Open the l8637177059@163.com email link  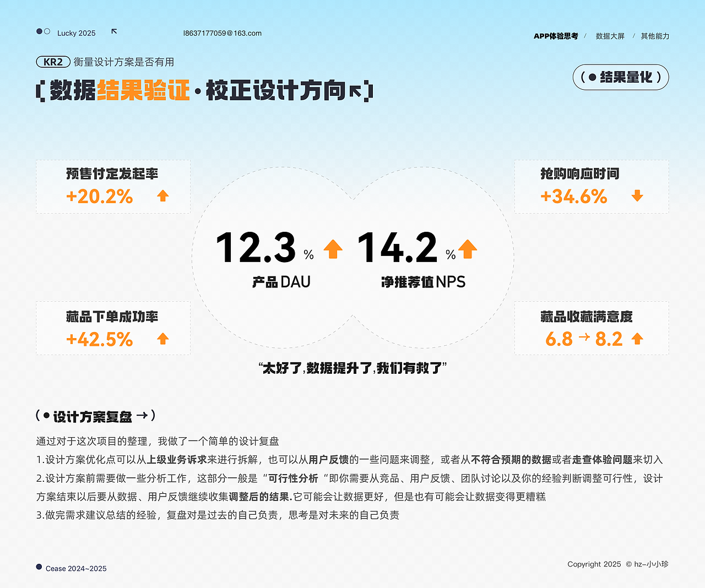click(222, 33)
